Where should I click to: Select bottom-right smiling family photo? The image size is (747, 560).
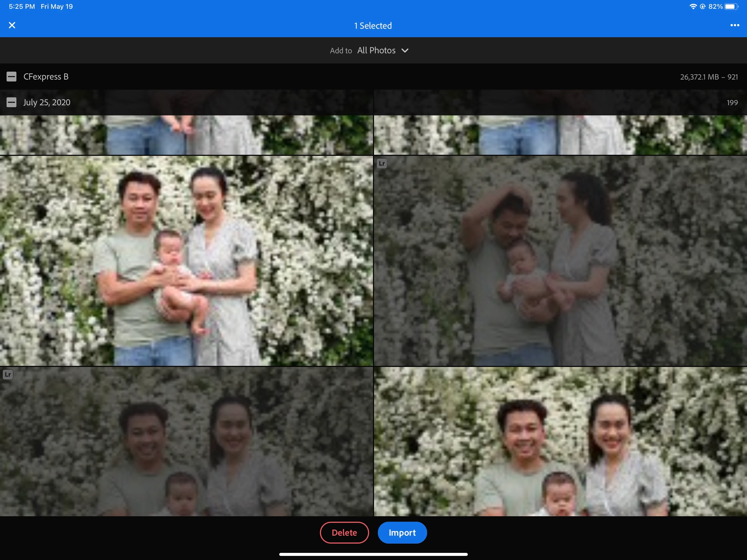560,441
